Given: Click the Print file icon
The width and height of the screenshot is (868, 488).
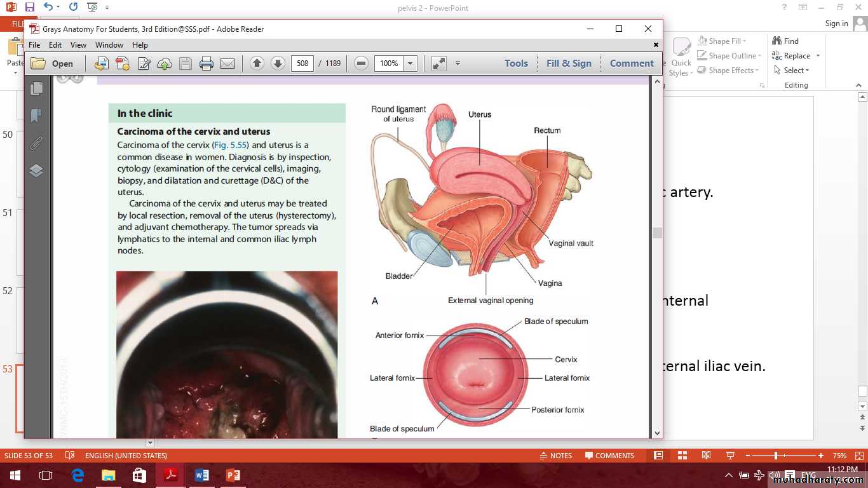Looking at the screenshot, I should (206, 64).
